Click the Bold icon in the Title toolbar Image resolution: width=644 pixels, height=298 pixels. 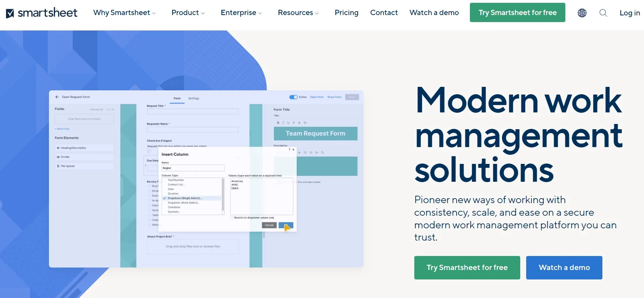coord(278,123)
